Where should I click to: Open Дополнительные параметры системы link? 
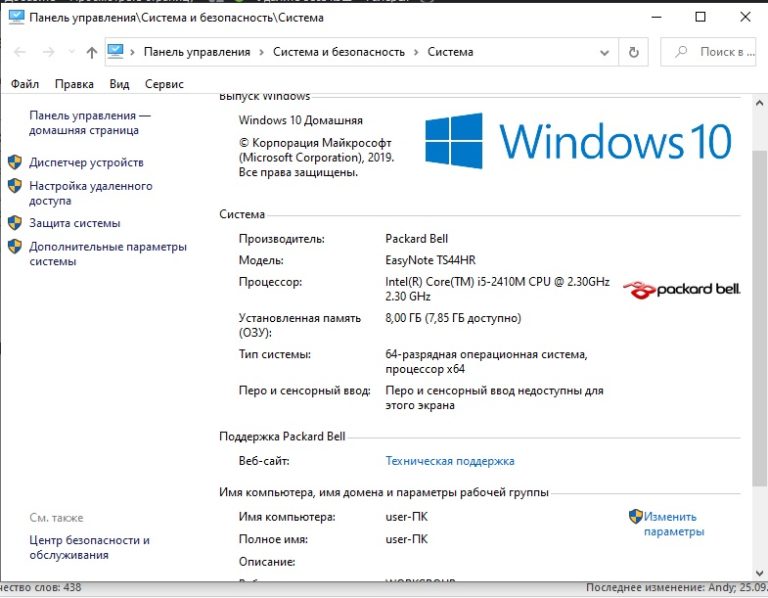coord(108,254)
